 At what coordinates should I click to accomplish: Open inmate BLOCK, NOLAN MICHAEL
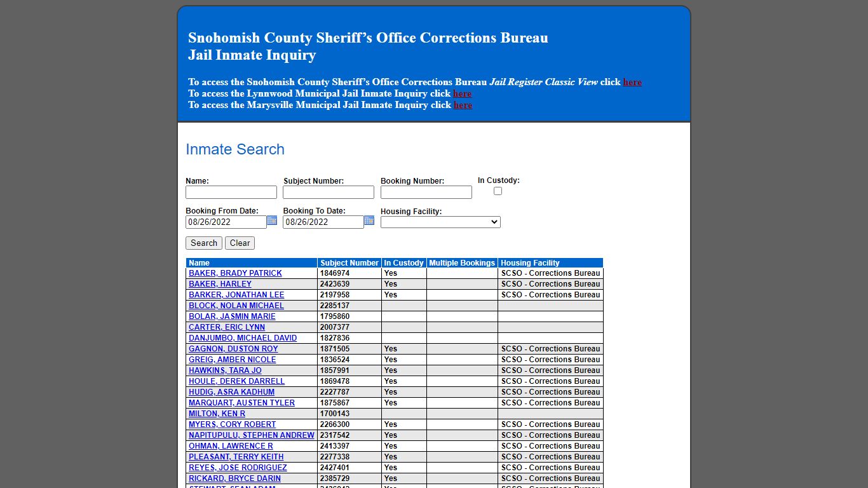click(x=236, y=306)
